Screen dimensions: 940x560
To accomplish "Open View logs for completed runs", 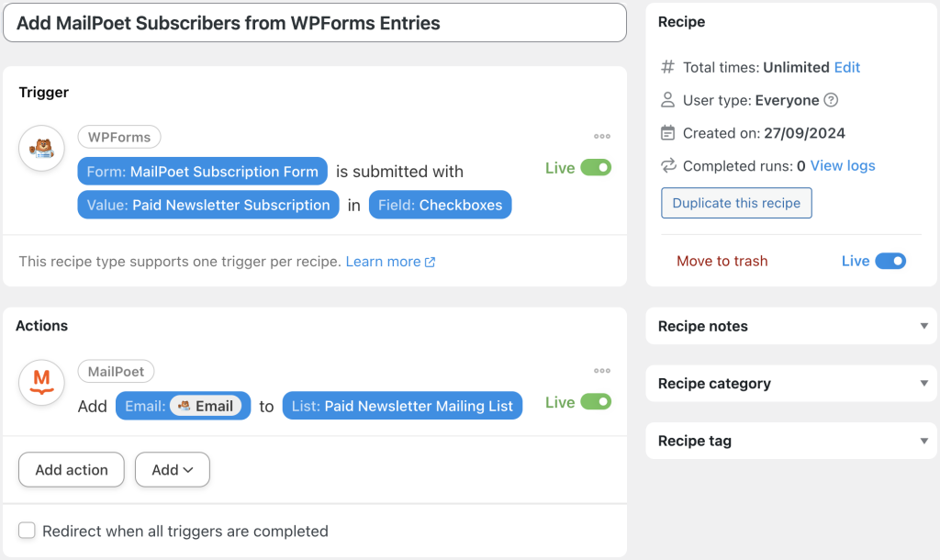I will click(842, 166).
